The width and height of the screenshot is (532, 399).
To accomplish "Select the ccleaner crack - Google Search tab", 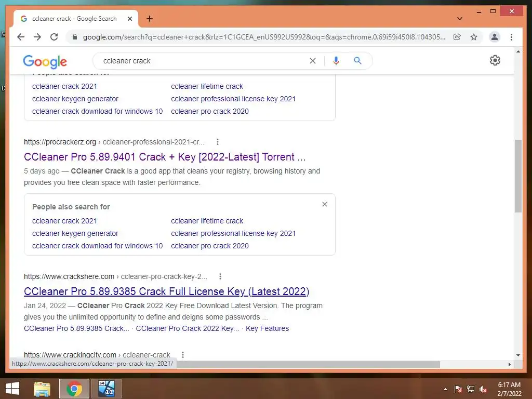I will tap(75, 19).
